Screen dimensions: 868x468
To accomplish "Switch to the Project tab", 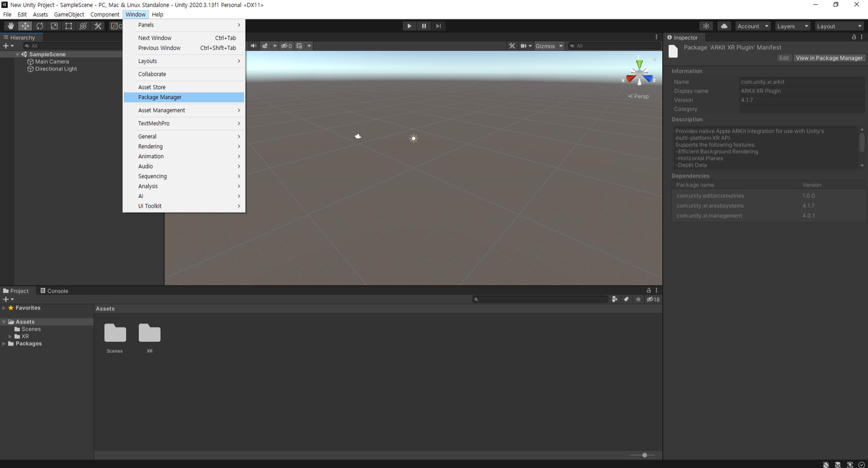I will 16,291.
